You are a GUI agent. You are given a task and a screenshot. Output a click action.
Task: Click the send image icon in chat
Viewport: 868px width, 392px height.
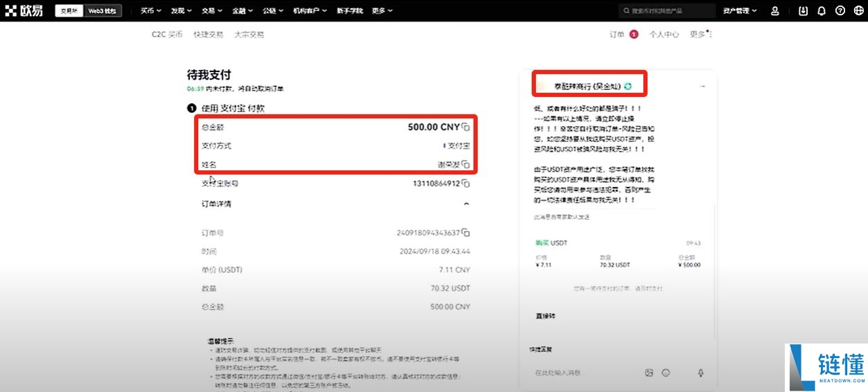coord(649,373)
